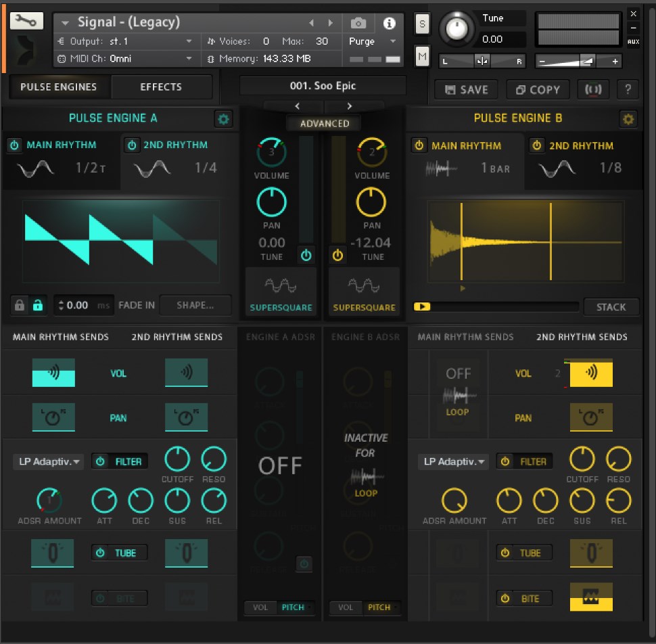Click the Shape... button
Image resolution: width=656 pixels, height=644 pixels.
pyautogui.click(x=195, y=305)
